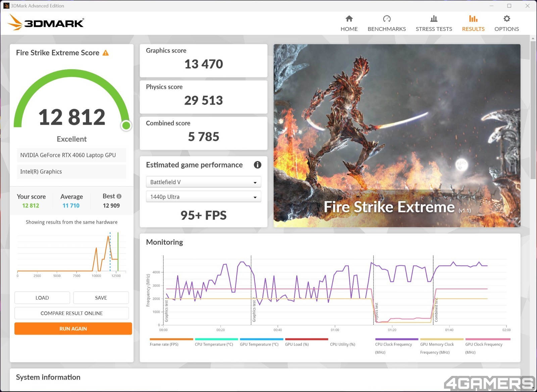Click the System information heading

click(48, 377)
